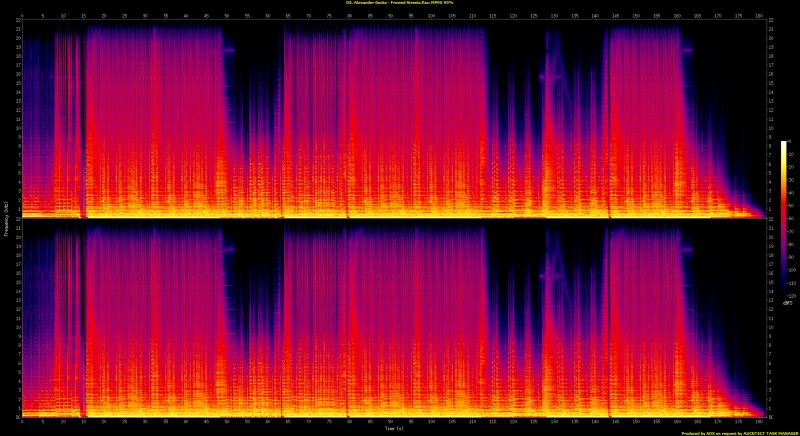800x436 pixels.
Task: Click the white top end of color scale
Action: [784, 145]
